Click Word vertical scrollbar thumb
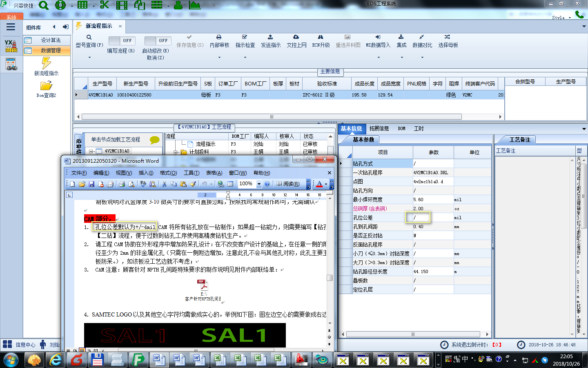 (330, 278)
